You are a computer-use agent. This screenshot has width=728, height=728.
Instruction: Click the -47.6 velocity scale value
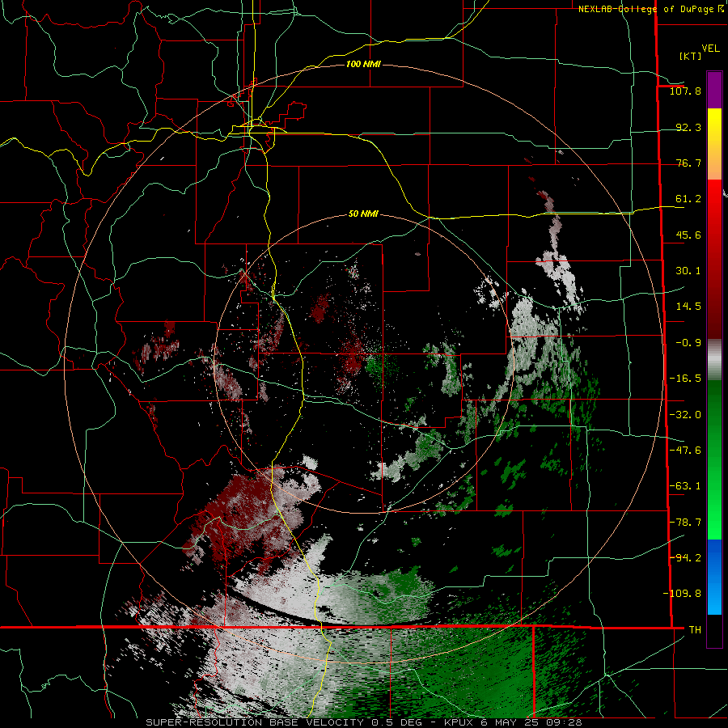pos(685,451)
